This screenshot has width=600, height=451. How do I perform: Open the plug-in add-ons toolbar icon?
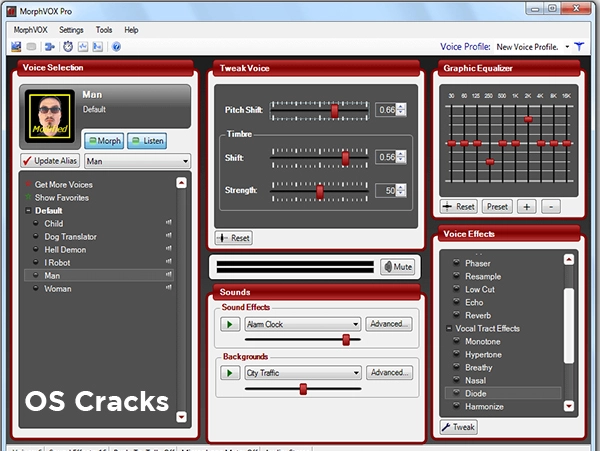click(x=50, y=47)
